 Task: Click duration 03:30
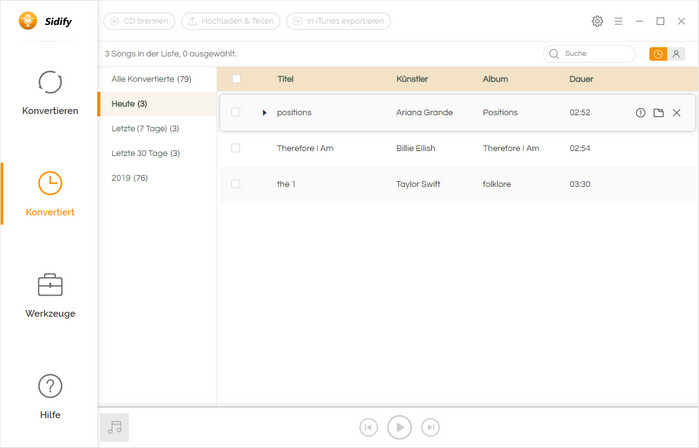580,184
